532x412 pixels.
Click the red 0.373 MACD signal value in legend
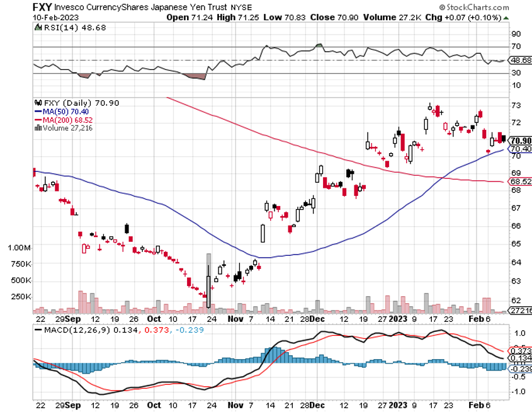point(156,330)
